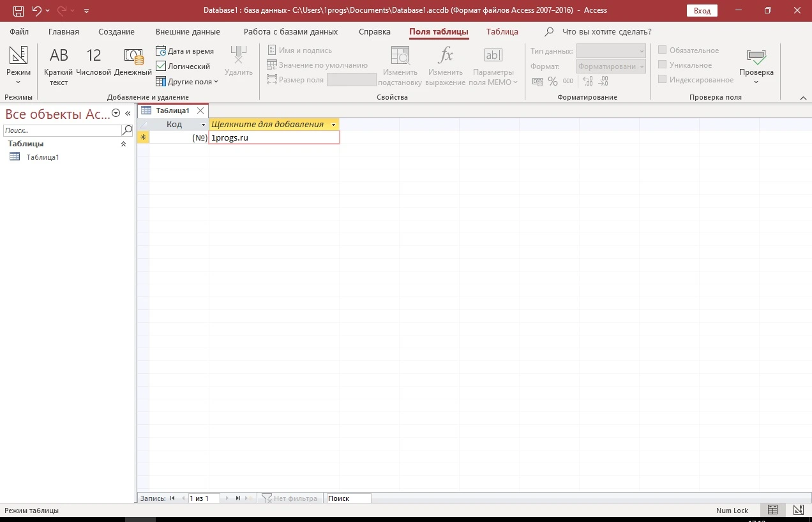Image resolution: width=812 pixels, height=522 pixels.
Task: Insert a Дата и время field
Action: click(x=185, y=51)
